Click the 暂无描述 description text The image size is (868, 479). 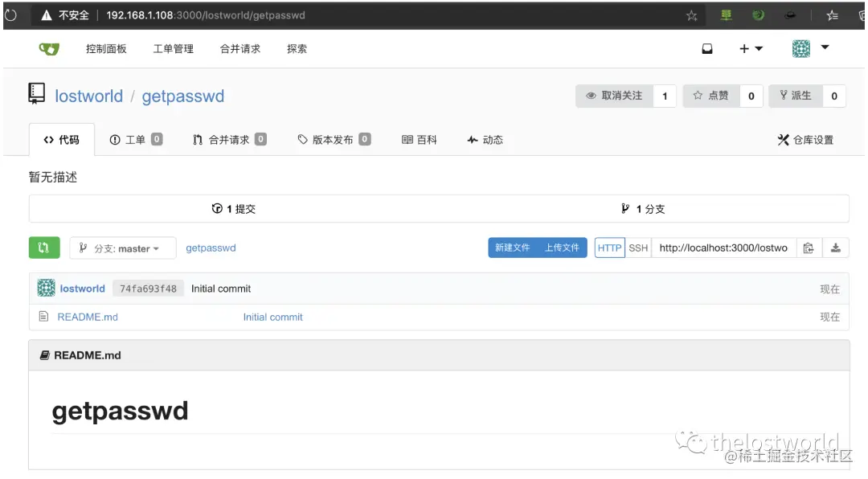pos(52,177)
